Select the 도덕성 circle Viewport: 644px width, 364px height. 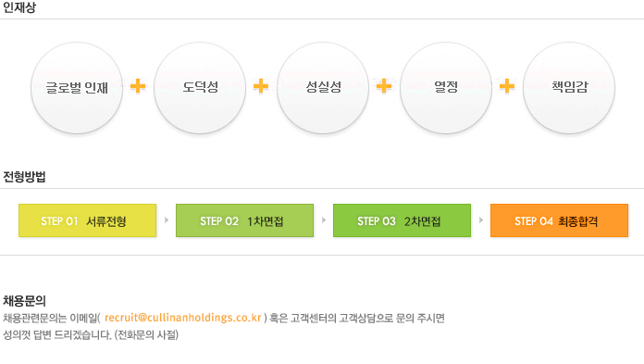[x=200, y=88]
